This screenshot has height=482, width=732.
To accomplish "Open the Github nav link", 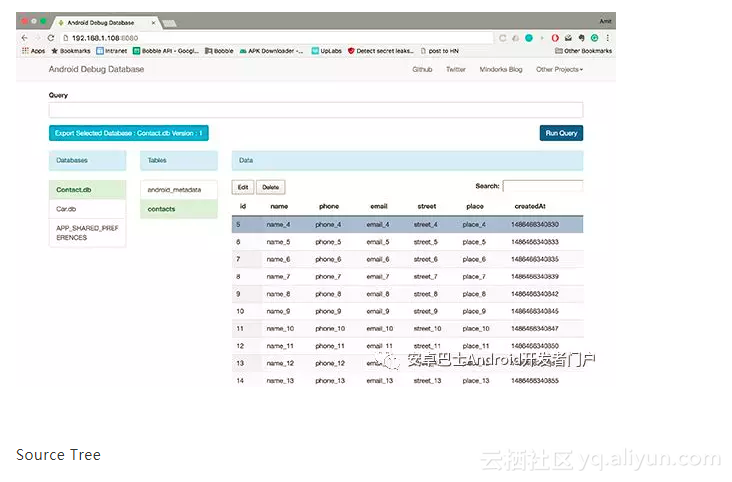I will [x=422, y=69].
